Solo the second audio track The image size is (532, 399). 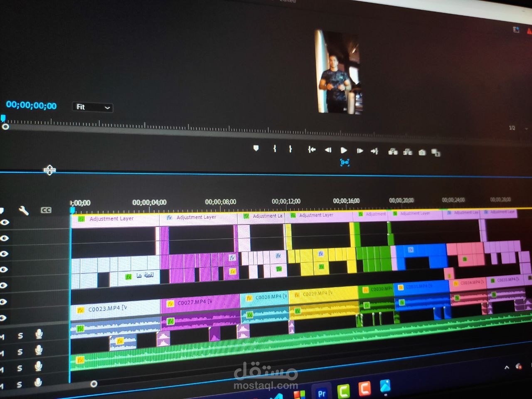tap(20, 352)
